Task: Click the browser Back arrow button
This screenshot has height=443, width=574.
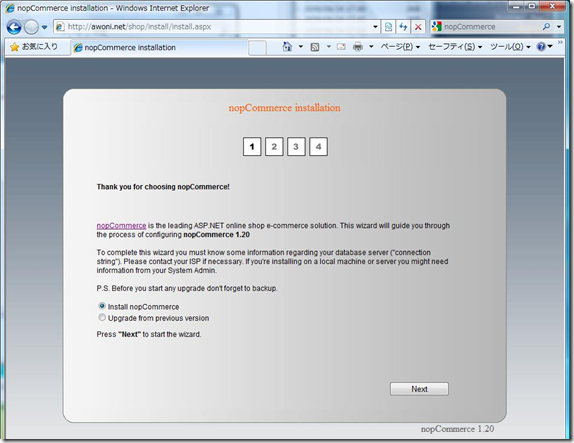Action: [x=14, y=27]
